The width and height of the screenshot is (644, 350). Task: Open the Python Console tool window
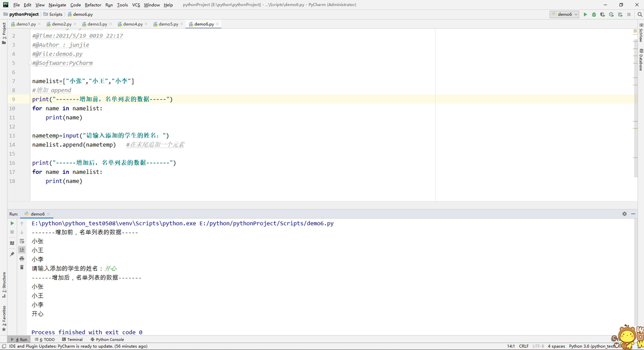[x=107, y=340]
